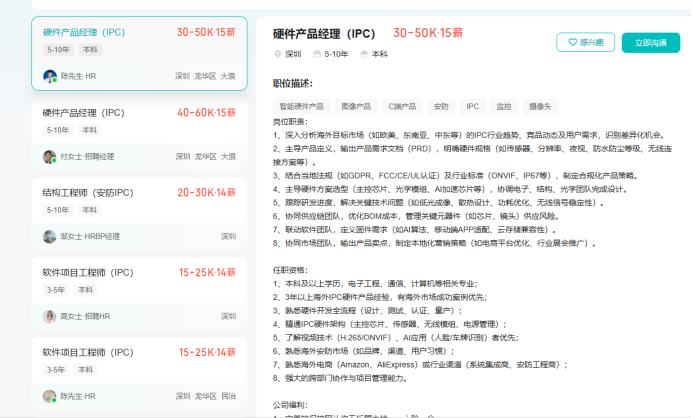This screenshot has width=692, height=418.
Task: Click the education icon beside 本科 in header
Action: [364, 54]
